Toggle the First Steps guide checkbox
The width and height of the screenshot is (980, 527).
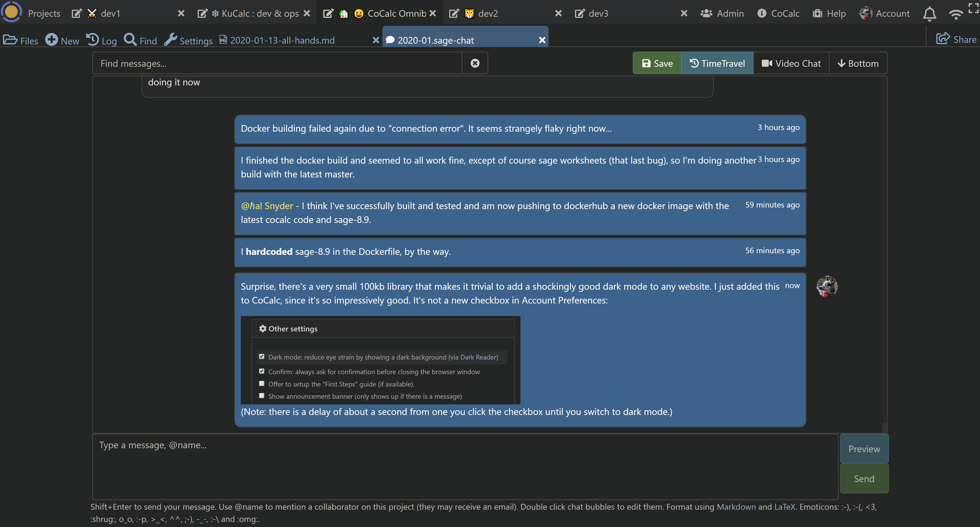pyautogui.click(x=262, y=383)
